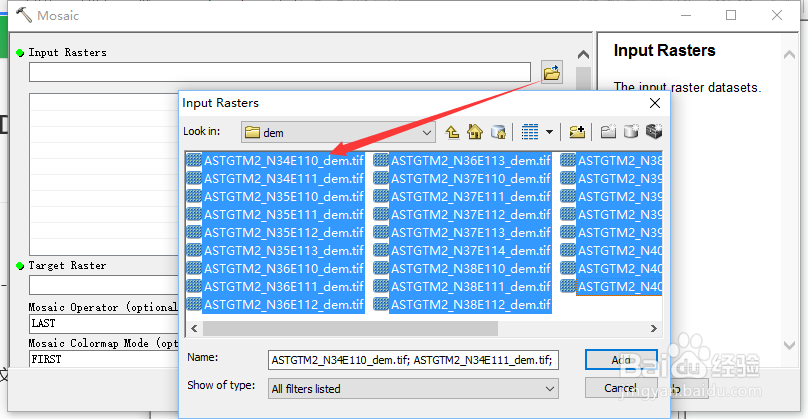
Task: Open the browse folder icon beside Input Rasters
Action: [551, 73]
